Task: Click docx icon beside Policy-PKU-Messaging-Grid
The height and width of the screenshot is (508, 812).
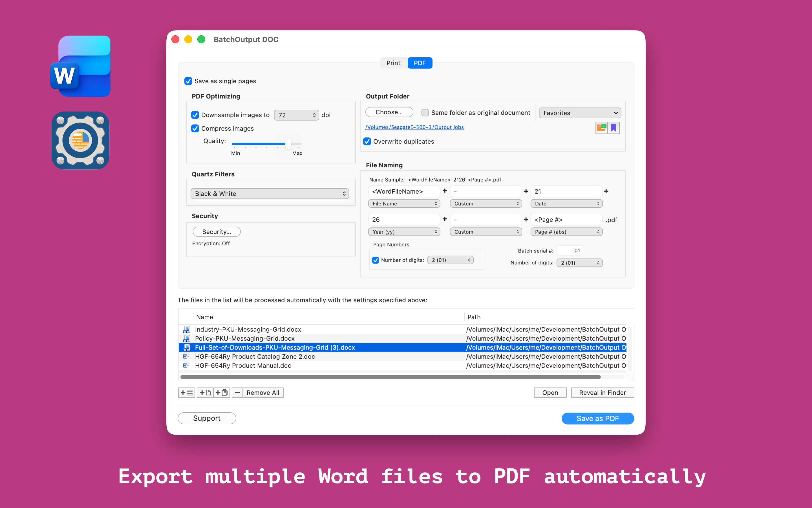Action: click(x=187, y=339)
